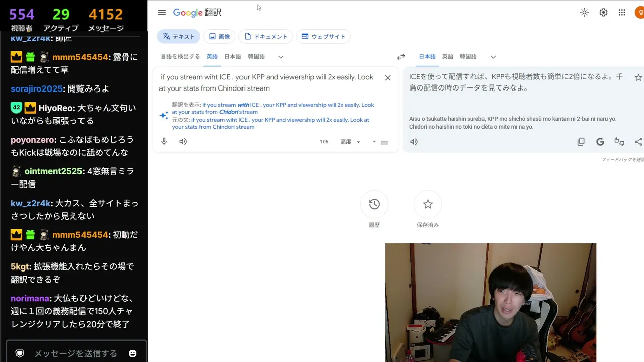Click the translated Japanese text output

pos(516,82)
